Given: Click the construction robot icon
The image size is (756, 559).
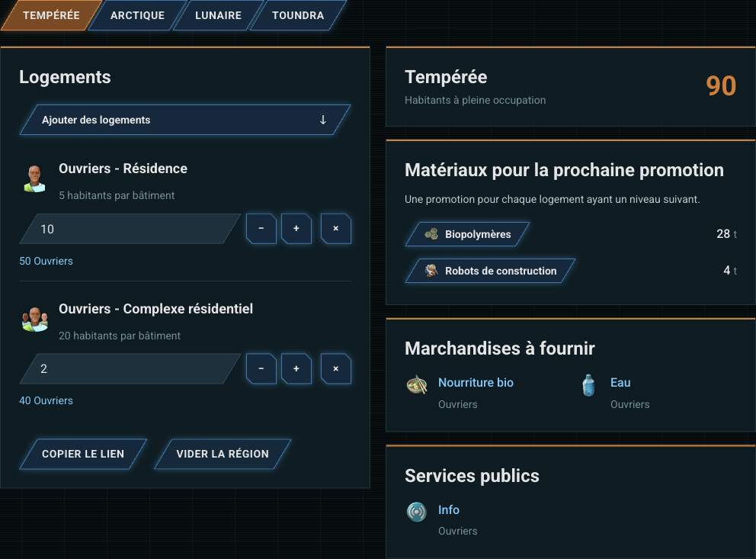Looking at the screenshot, I should click(431, 271).
